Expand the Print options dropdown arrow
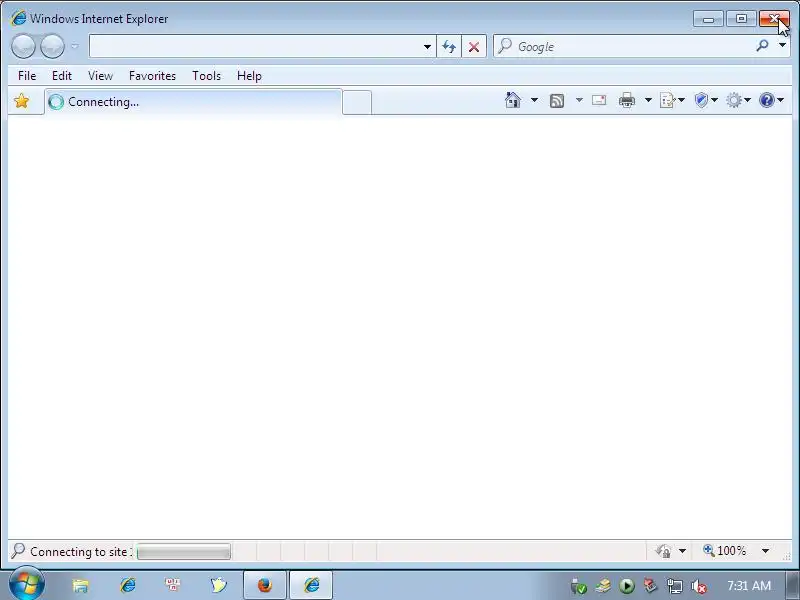The width and height of the screenshot is (800, 600). click(648, 100)
